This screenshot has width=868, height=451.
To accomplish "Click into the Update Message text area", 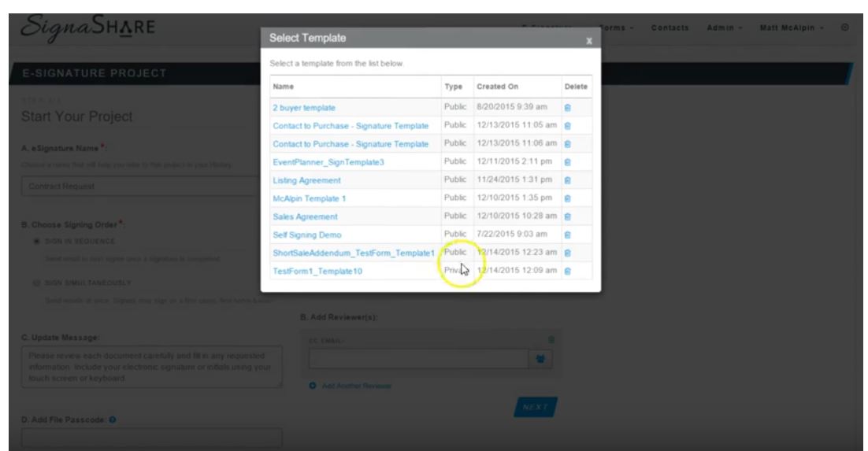I will click(x=152, y=367).
